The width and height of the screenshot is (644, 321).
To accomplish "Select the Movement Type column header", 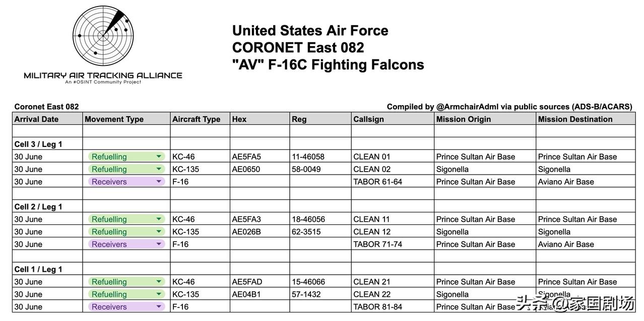I will 126,119.
